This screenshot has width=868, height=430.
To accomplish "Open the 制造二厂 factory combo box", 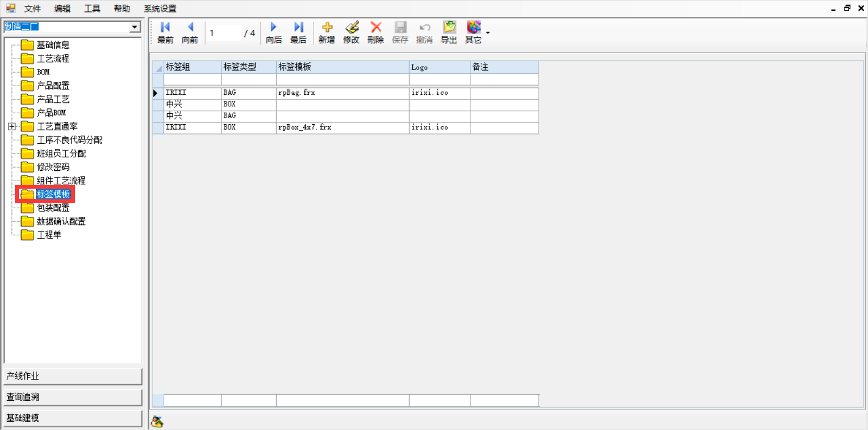I will coord(135,27).
